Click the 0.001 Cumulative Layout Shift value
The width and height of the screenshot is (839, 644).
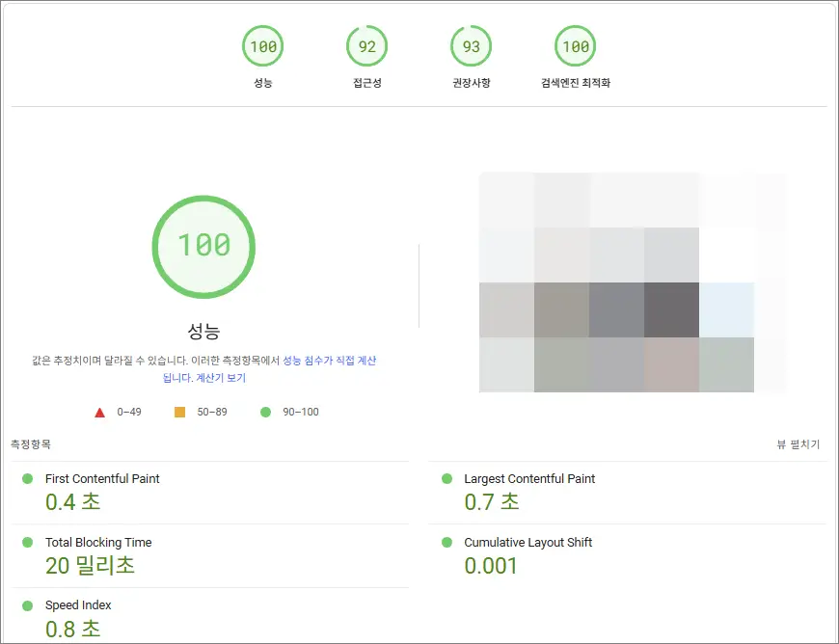[x=491, y=566]
